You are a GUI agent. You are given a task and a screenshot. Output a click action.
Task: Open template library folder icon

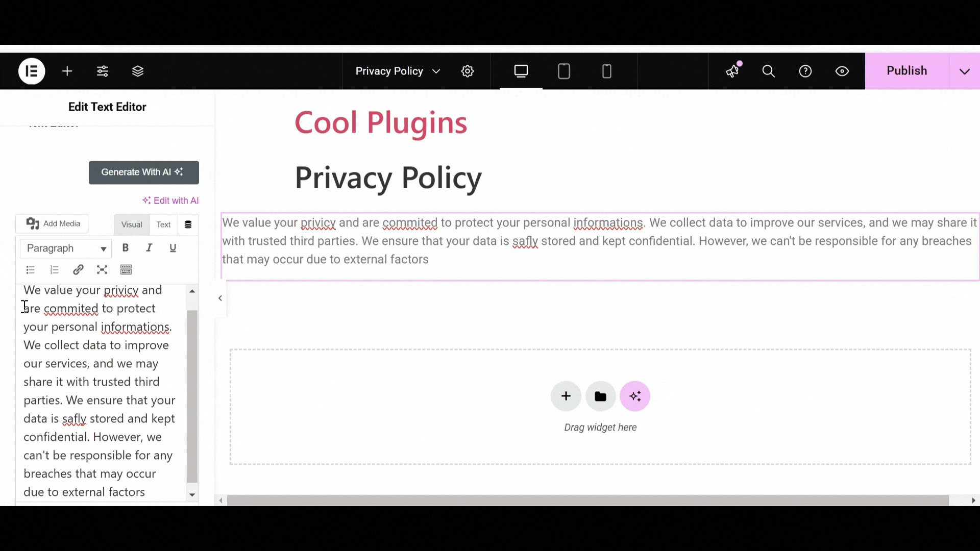click(x=600, y=396)
